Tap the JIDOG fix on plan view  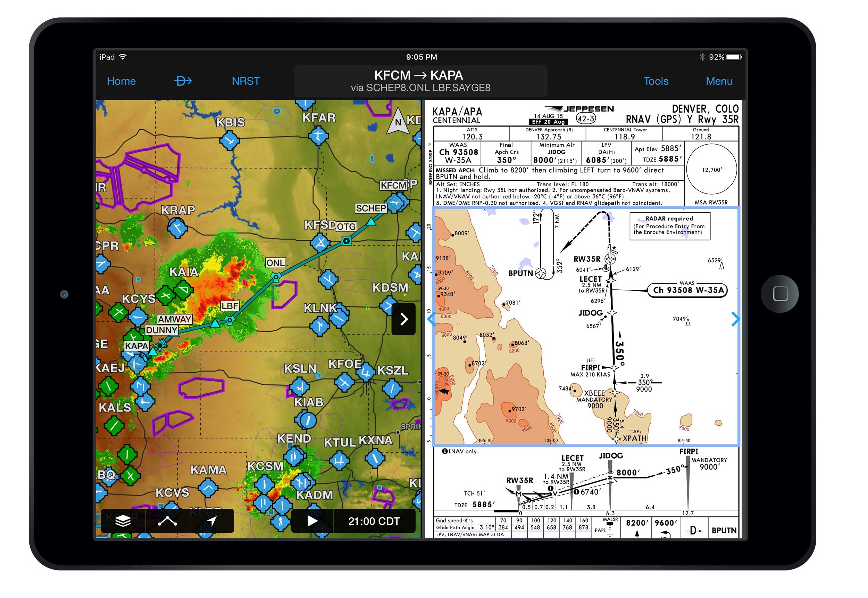[x=612, y=312]
